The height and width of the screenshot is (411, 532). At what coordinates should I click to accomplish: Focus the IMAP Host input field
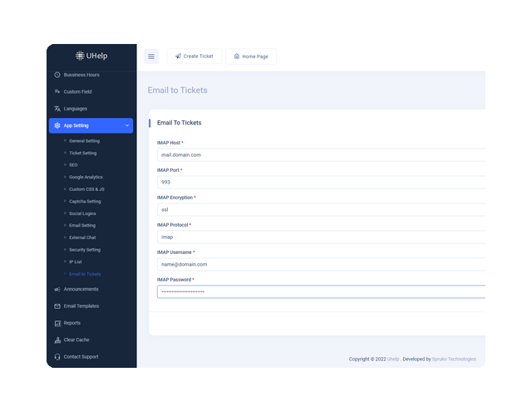click(x=321, y=154)
